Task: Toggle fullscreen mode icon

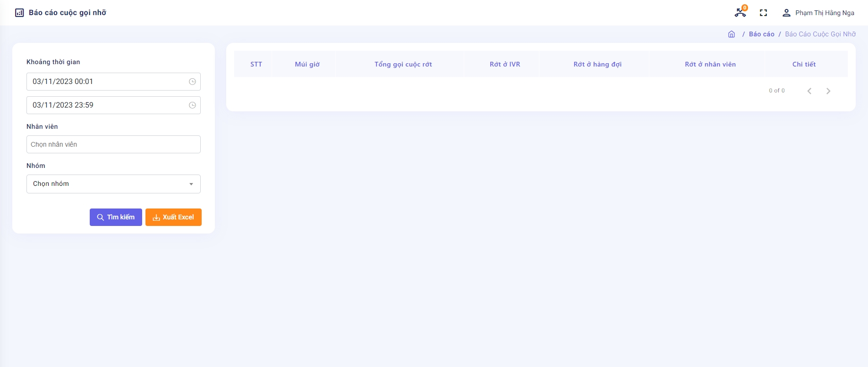Action: [763, 13]
